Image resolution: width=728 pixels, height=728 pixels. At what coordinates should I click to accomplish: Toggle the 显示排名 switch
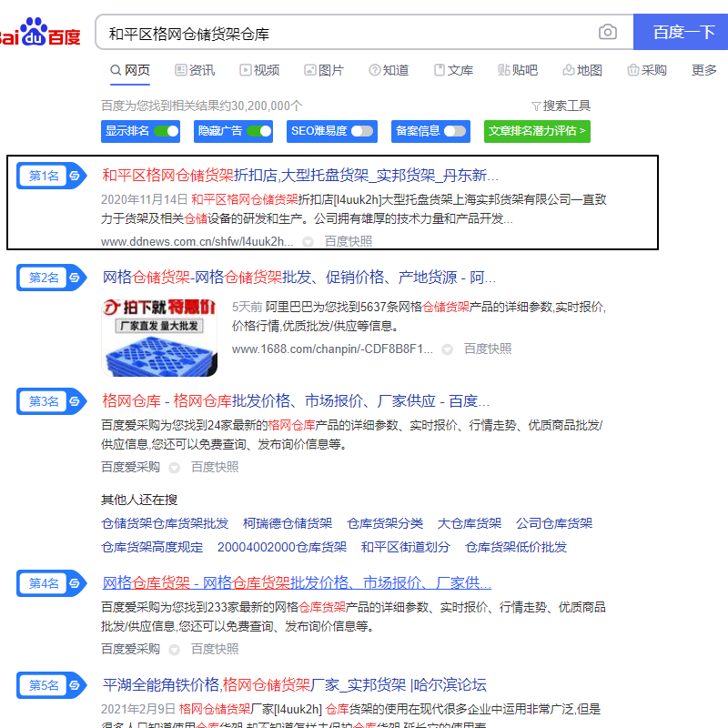(x=167, y=131)
